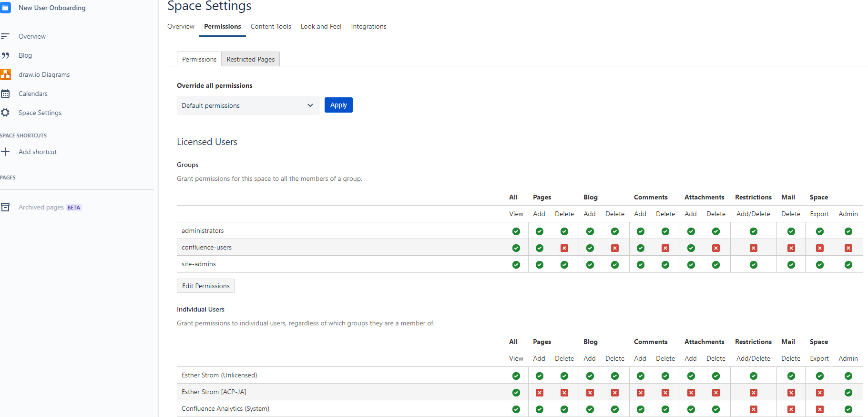This screenshot has width=868, height=417.
Task: Click the Esther Strom (Unlicensed) user name
Action: click(219, 375)
